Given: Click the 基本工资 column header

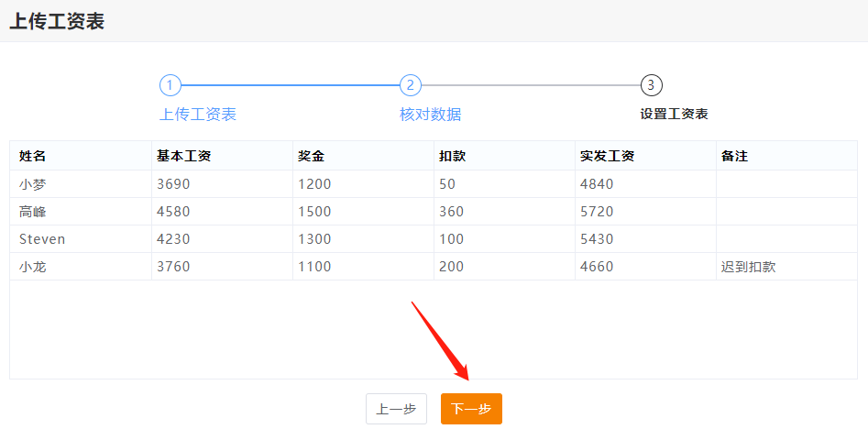Looking at the screenshot, I should (x=184, y=156).
